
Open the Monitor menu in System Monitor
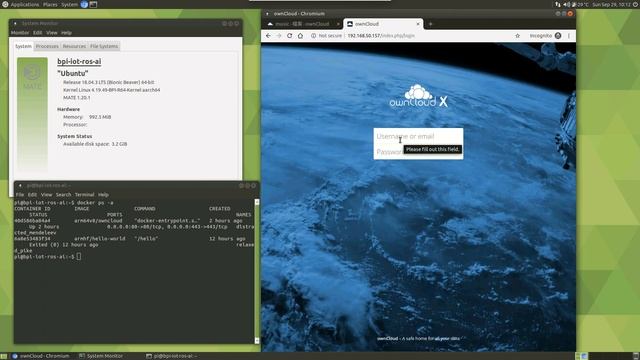tap(20, 33)
